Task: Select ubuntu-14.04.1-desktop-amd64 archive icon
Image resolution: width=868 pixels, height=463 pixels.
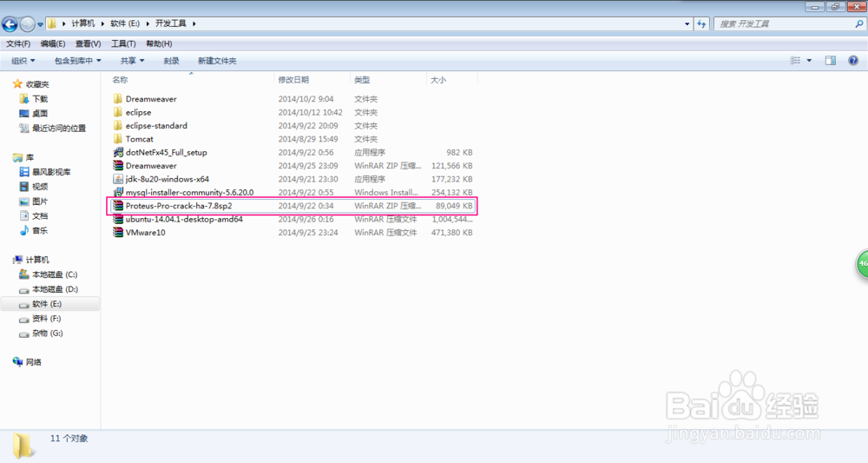Action: point(117,219)
